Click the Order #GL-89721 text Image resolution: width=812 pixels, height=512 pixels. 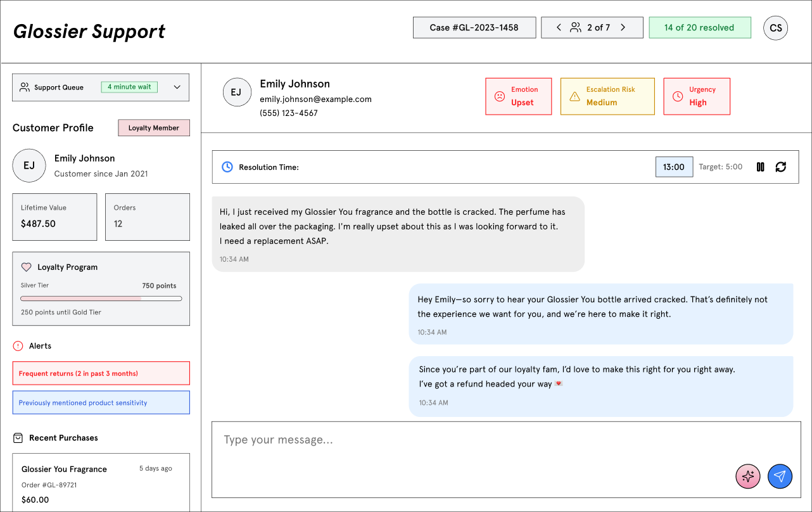tap(49, 485)
